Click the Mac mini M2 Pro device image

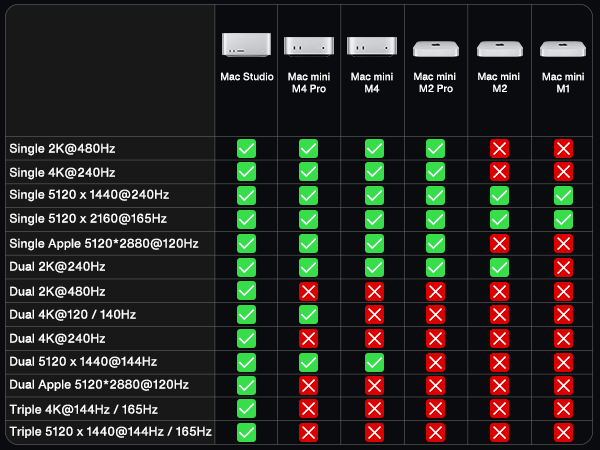point(436,49)
